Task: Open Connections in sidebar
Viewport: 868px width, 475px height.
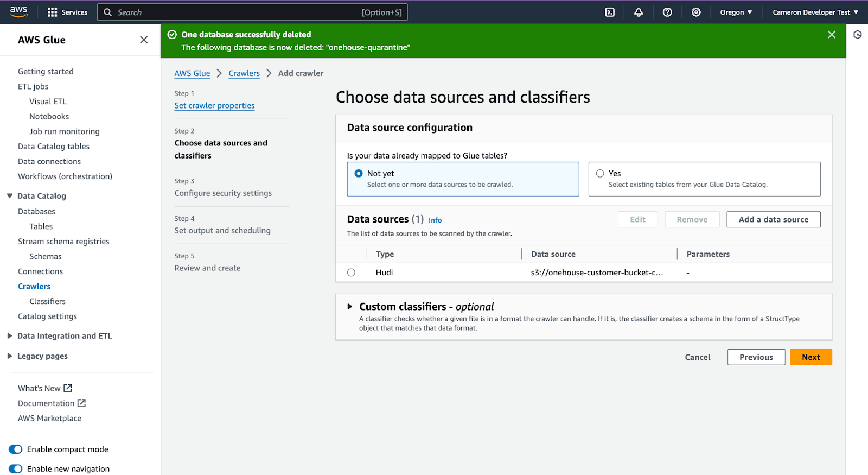Action: tap(40, 271)
